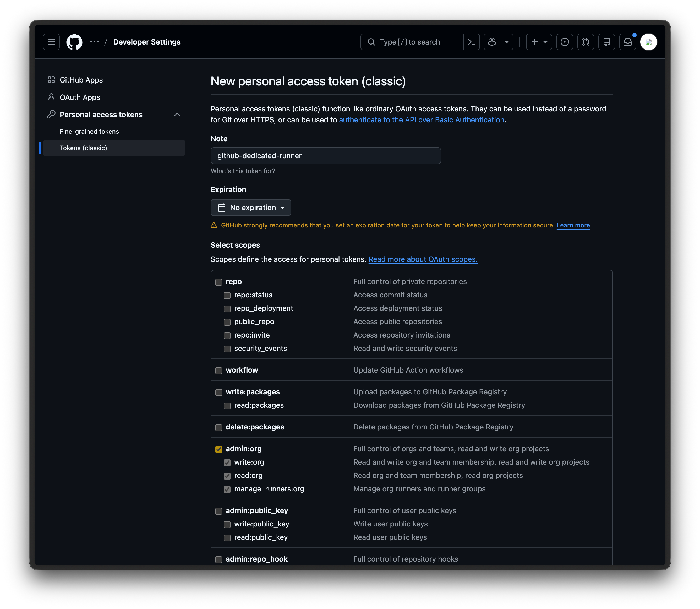The image size is (700, 609).
Task: Open Read more about OAuth scopes
Action: pos(423,259)
